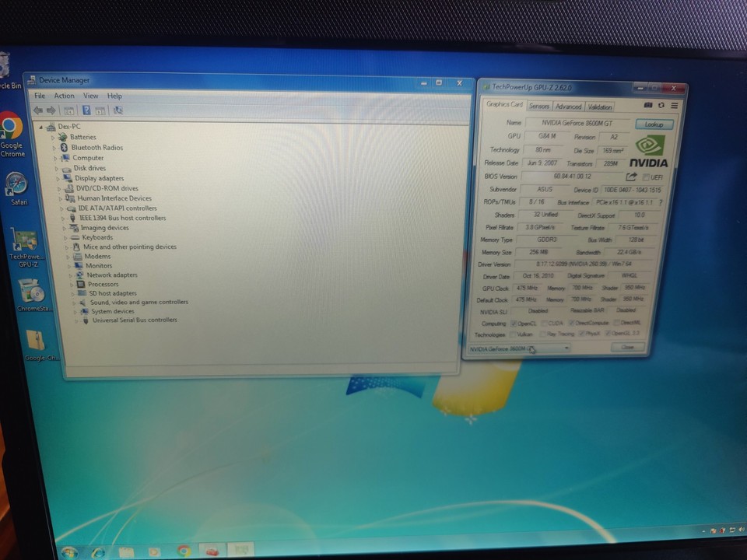Capture a screenshot using GPU-Z camera icon

648,105
